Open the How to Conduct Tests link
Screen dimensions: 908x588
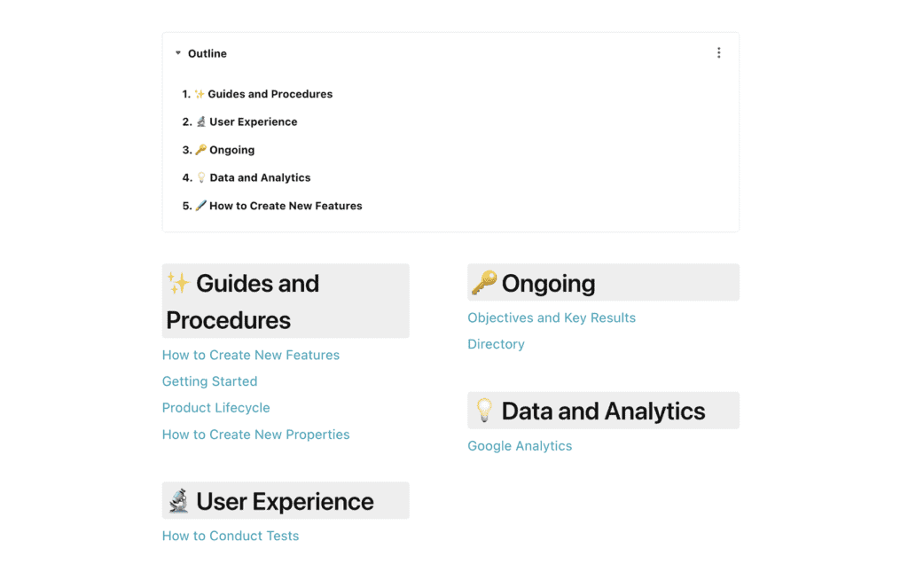231,536
